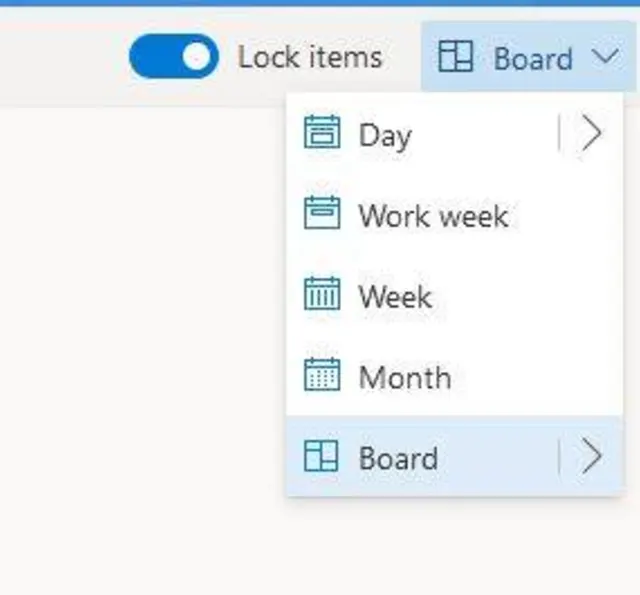Screen dimensions: 640x595
Task: Toggle the Lock items switch
Action: tap(173, 57)
